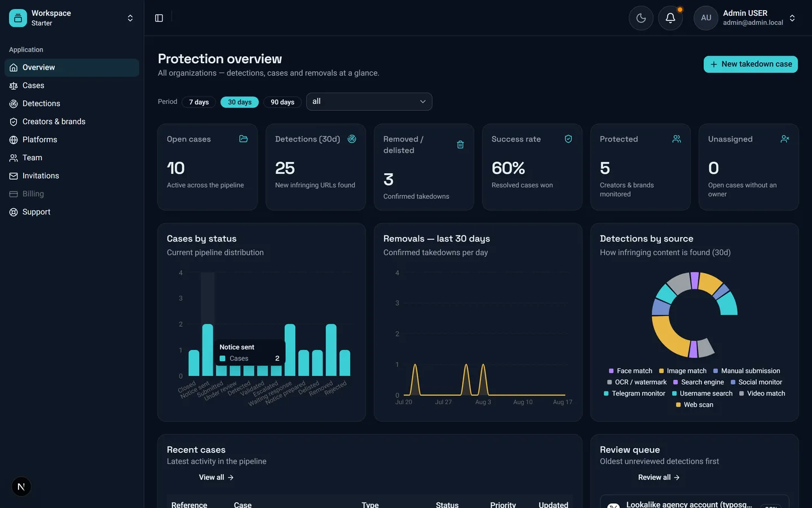
Task: Click the Manual submission legend entry
Action: click(747, 371)
